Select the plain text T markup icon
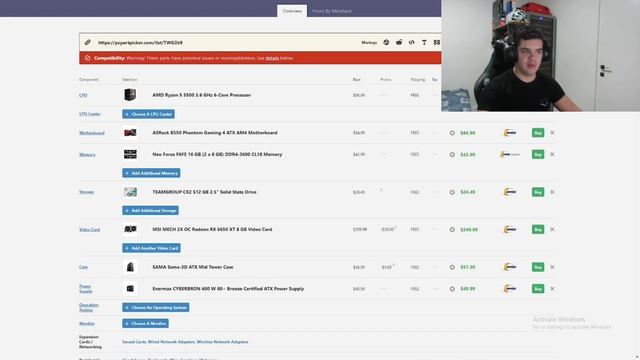This screenshot has height=360, width=640. (424, 42)
